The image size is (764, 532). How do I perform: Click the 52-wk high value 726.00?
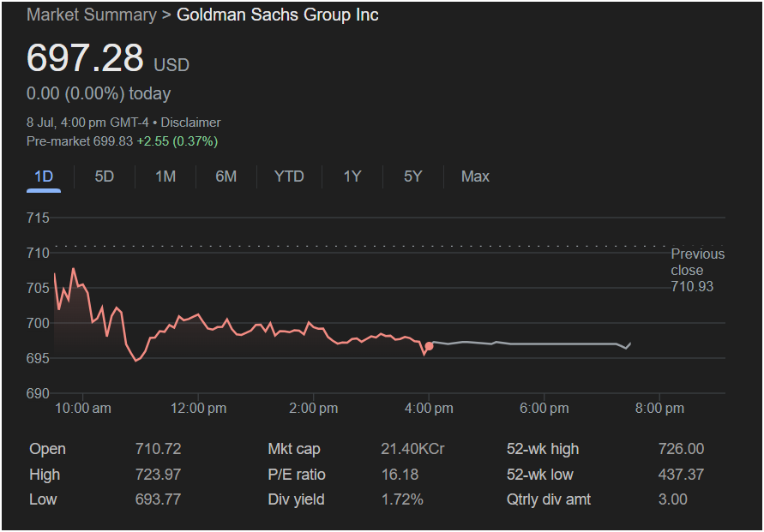click(x=681, y=448)
